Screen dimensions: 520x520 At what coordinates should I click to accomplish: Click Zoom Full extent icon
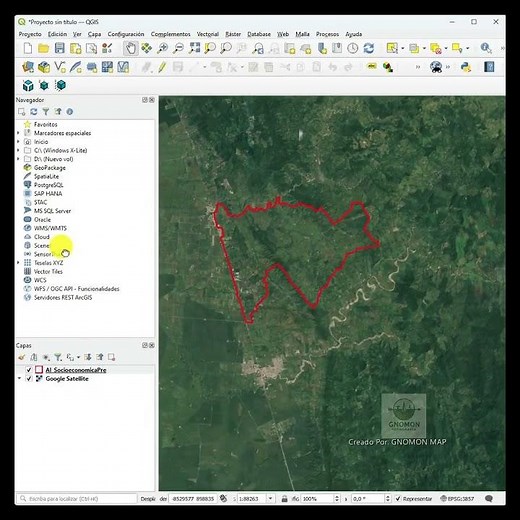click(x=194, y=48)
